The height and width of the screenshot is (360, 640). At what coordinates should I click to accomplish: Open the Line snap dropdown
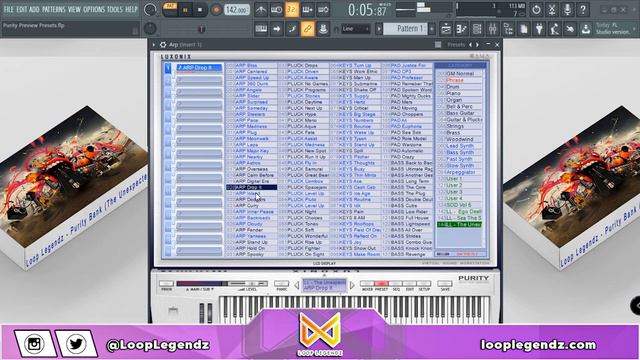click(x=356, y=29)
